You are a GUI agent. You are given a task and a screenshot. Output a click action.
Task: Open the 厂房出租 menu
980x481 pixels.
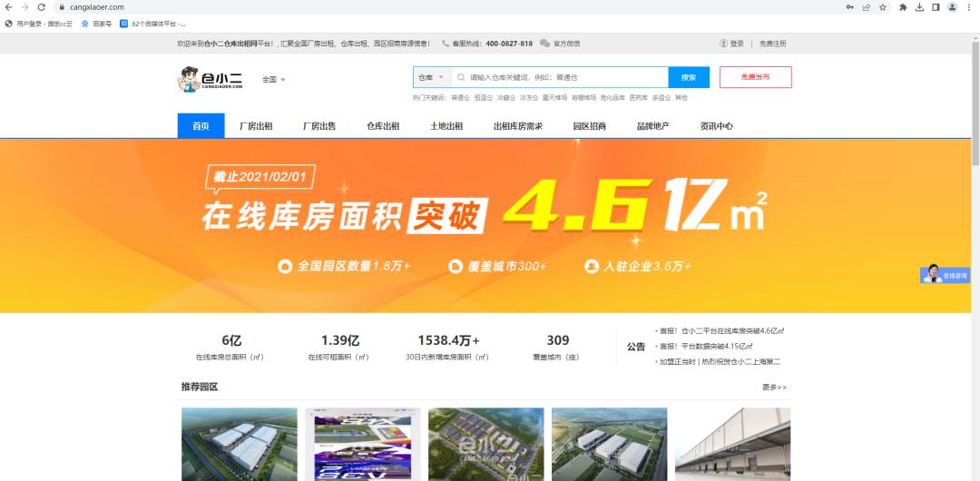[x=256, y=126]
